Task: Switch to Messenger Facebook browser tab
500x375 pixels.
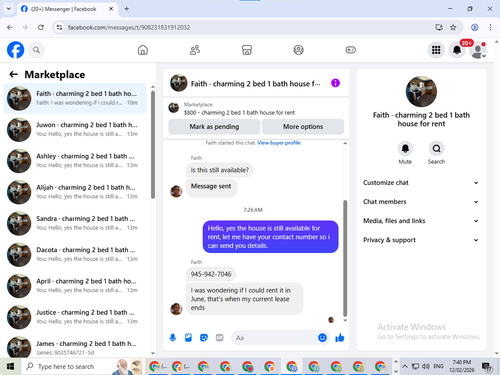Action: tap(66, 9)
